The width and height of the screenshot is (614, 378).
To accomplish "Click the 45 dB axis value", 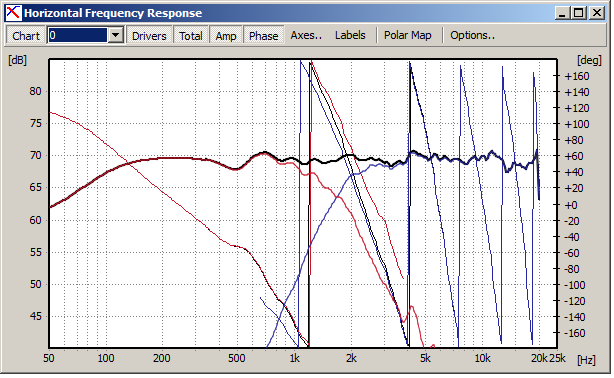I will click(x=35, y=316).
